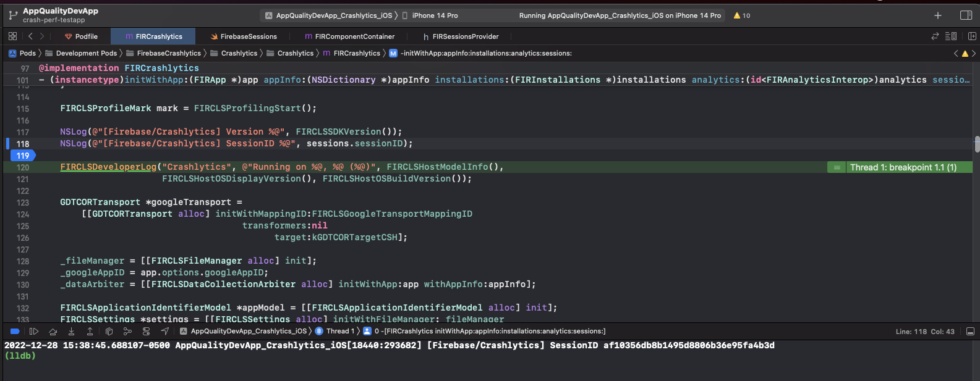Open the Debug View Hierarchy
Viewport: 980px width, 381px height.
click(x=109, y=332)
